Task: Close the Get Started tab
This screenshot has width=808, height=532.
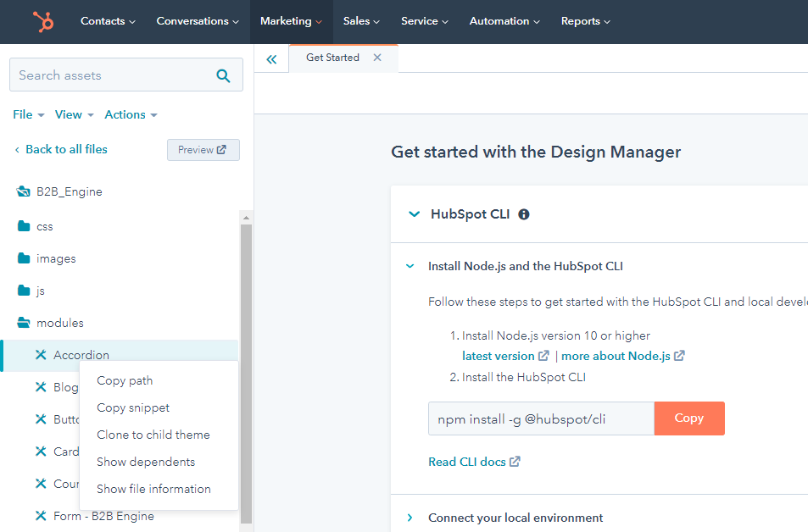Action: (377, 57)
